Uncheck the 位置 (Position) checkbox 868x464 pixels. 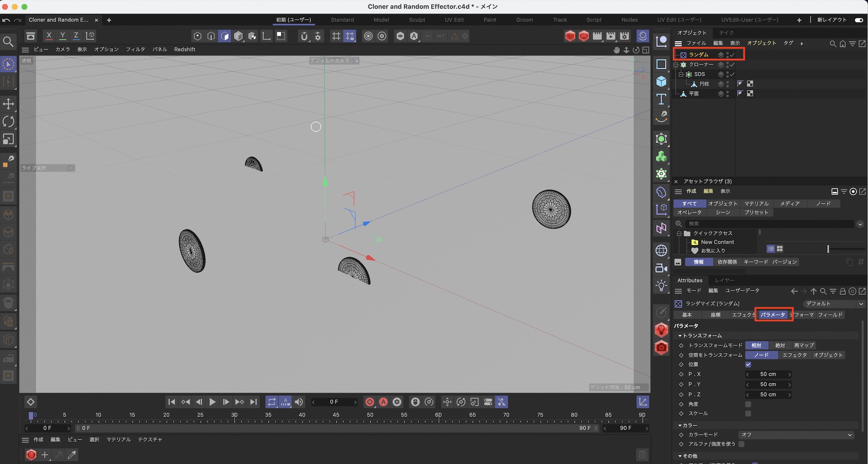tap(748, 364)
